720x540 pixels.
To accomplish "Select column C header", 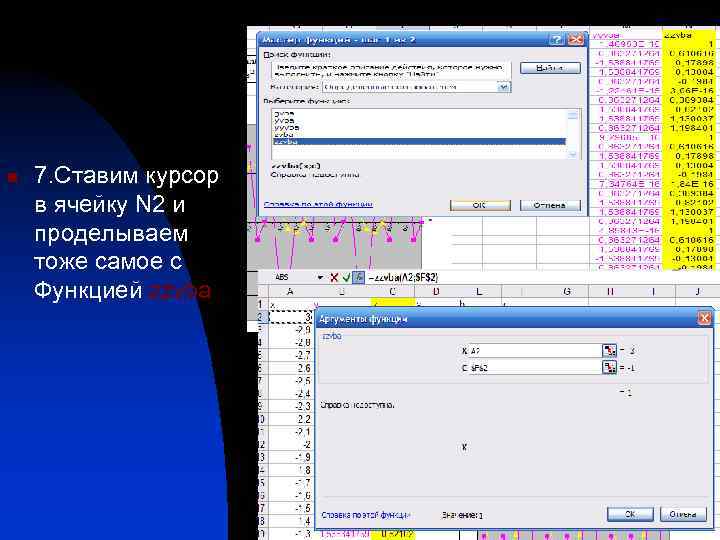I will [393, 292].
